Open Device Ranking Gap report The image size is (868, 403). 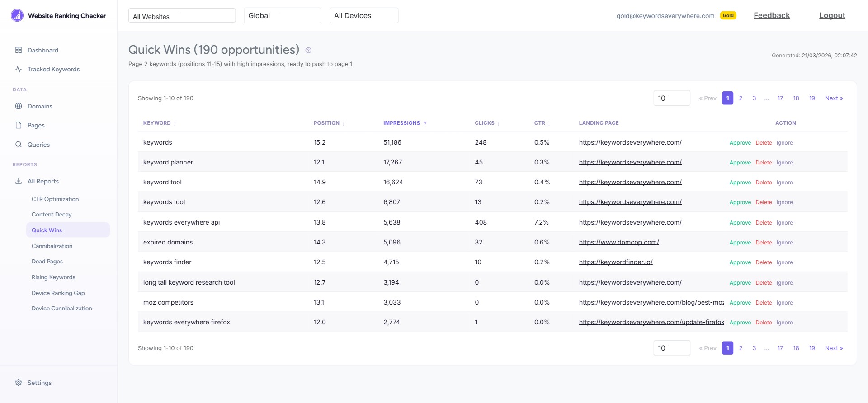click(58, 293)
